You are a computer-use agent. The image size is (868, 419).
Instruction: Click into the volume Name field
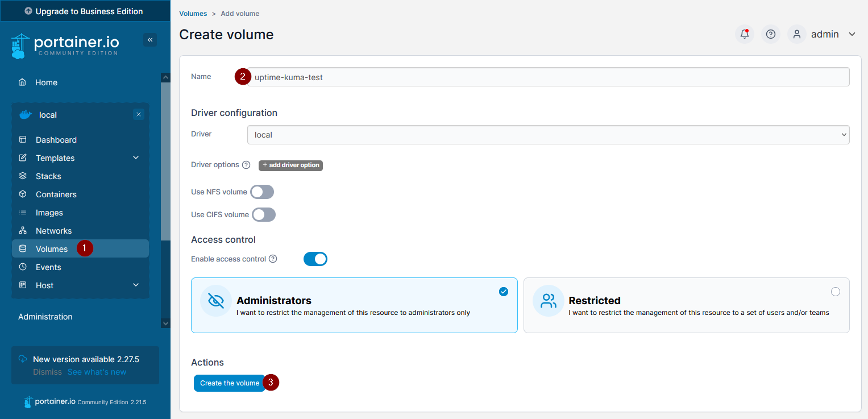point(548,77)
